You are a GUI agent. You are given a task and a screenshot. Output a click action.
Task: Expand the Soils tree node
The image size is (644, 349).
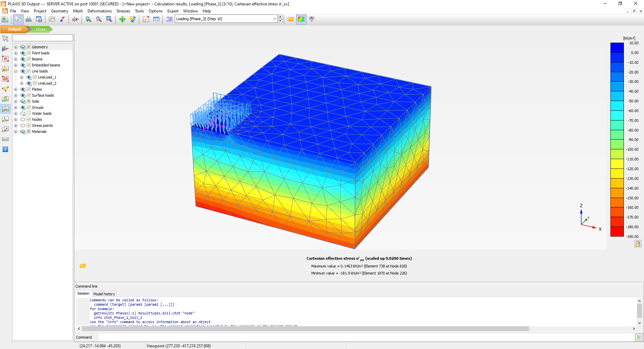click(x=15, y=101)
